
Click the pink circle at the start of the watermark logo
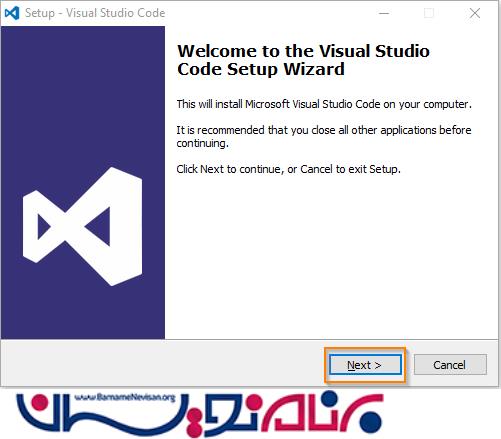pyautogui.click(x=39, y=404)
